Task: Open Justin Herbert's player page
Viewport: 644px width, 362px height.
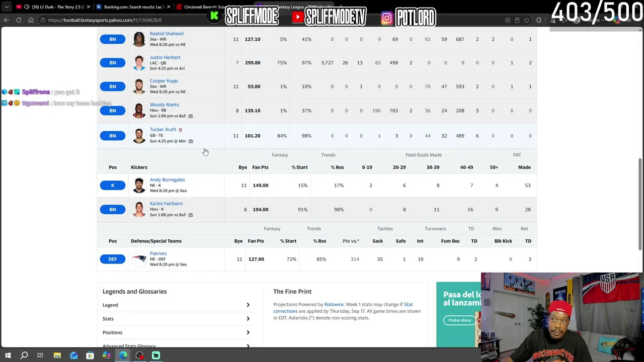Action: [165, 57]
